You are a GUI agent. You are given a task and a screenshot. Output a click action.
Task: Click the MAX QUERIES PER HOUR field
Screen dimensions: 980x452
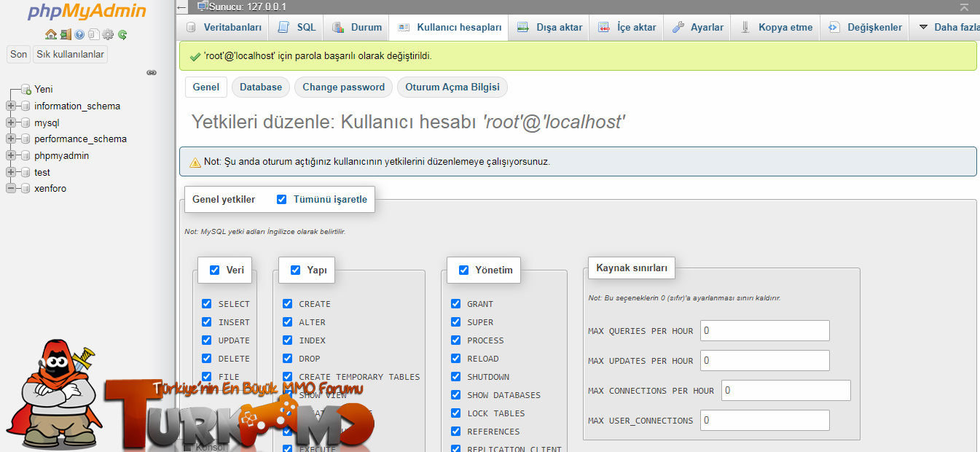pos(765,330)
